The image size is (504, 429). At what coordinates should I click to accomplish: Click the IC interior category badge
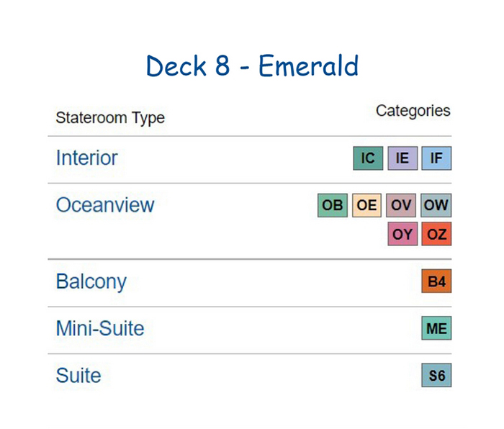coord(368,158)
